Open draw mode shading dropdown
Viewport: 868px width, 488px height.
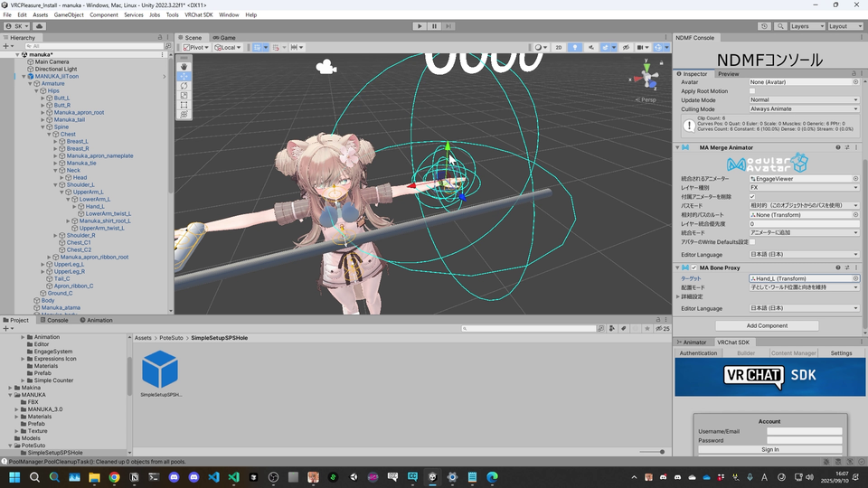(x=541, y=47)
